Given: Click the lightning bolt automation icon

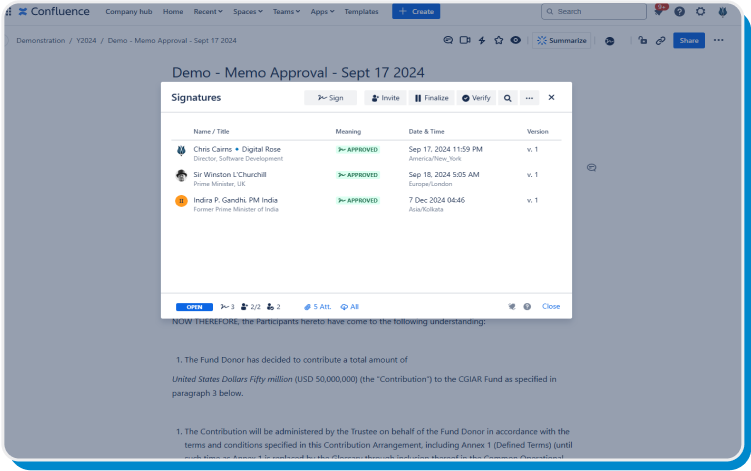Looking at the screenshot, I should 482,40.
